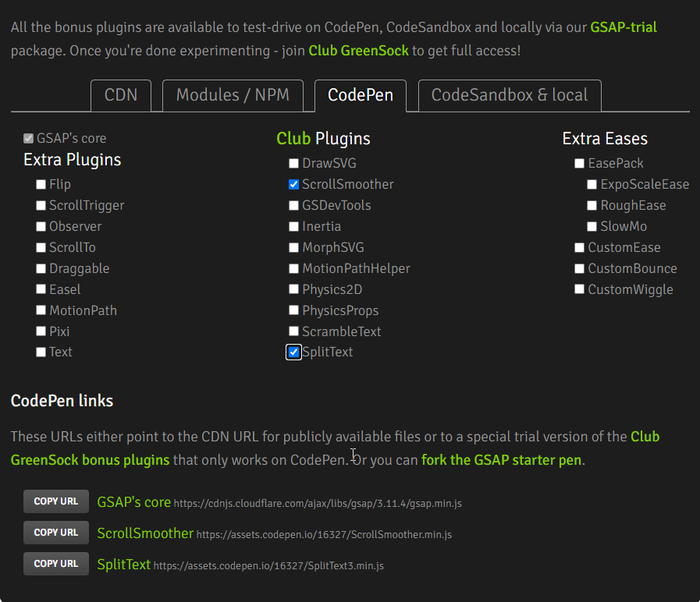Viewport: 700px width, 602px height.
Task: Tick the ScrollTo checkbox
Action: [41, 247]
